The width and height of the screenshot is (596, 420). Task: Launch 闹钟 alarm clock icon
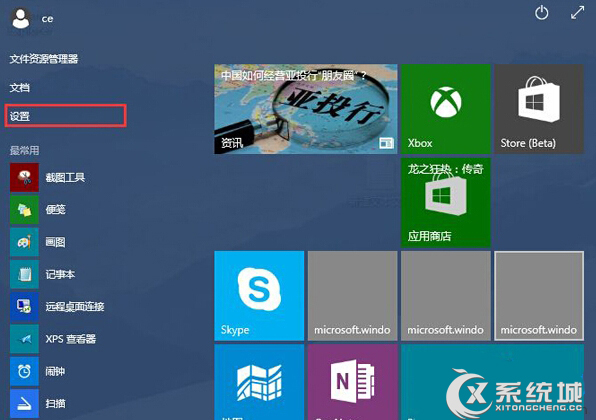(x=24, y=371)
